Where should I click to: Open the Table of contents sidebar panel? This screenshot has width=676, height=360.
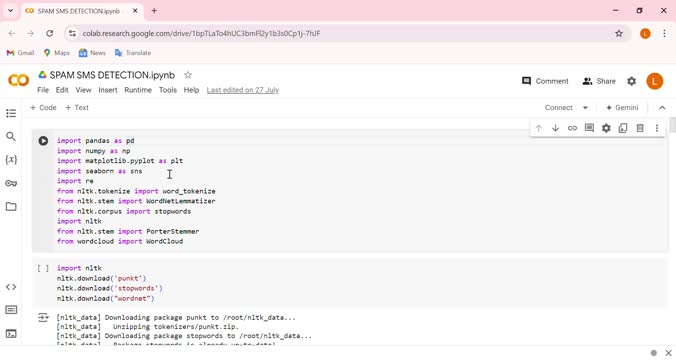[11, 113]
